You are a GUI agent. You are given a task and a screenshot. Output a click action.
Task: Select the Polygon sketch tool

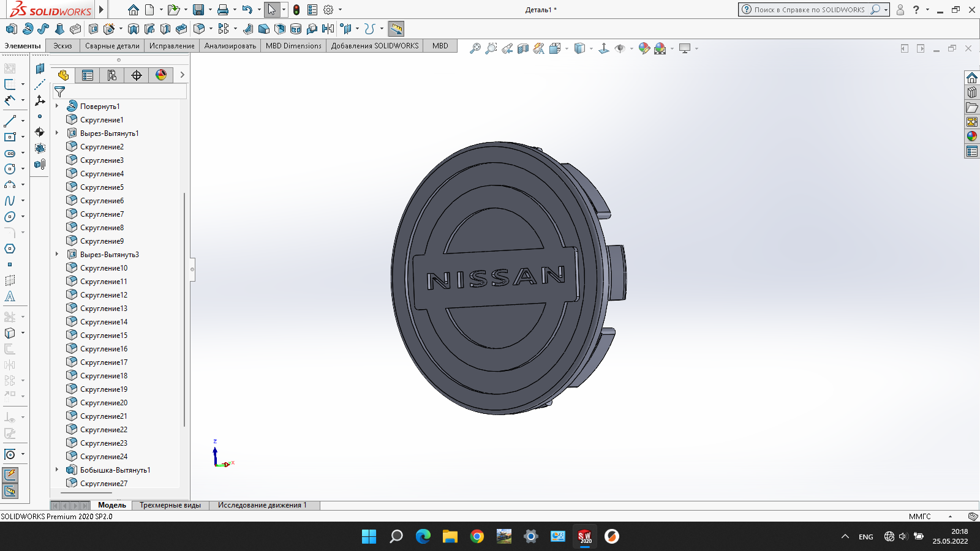10,249
